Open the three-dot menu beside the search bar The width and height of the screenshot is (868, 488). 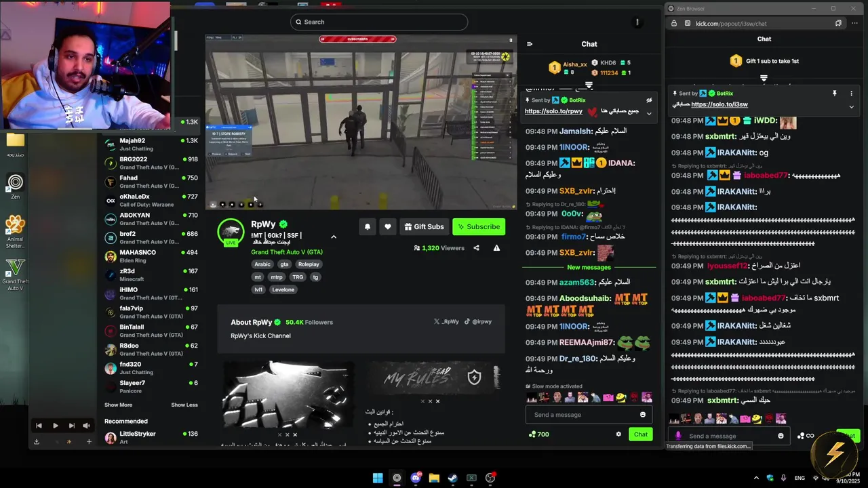(637, 22)
